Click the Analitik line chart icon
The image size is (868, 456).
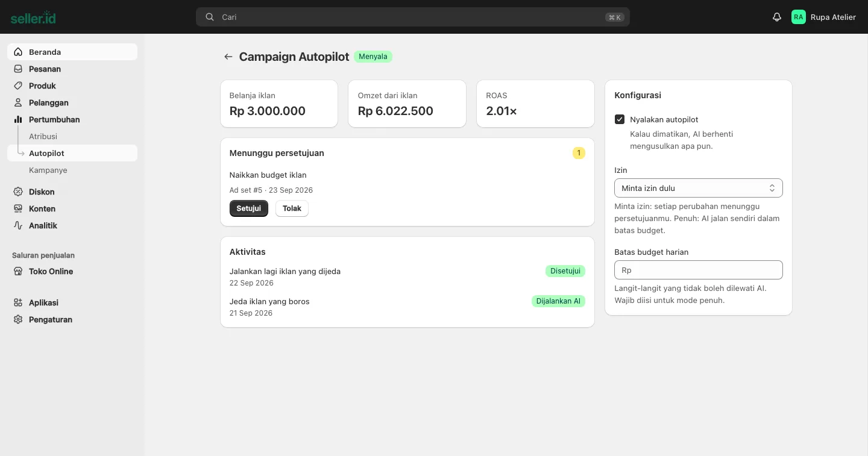[x=18, y=225]
